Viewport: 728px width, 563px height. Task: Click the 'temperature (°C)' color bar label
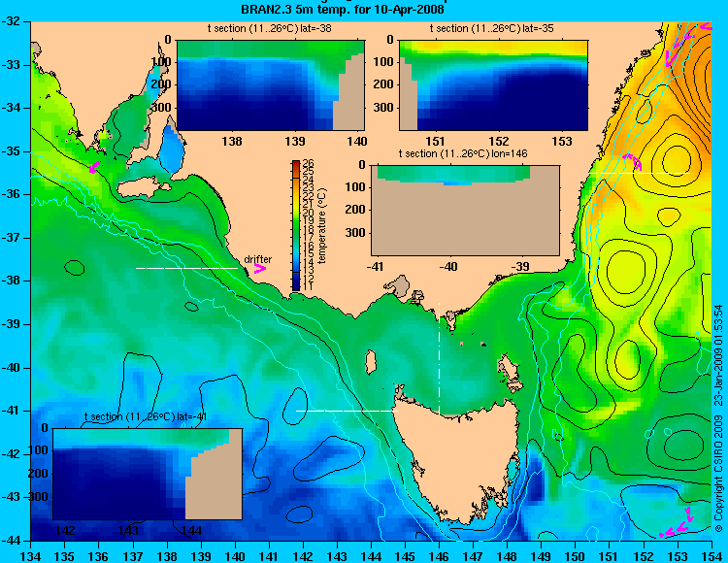click(323, 225)
